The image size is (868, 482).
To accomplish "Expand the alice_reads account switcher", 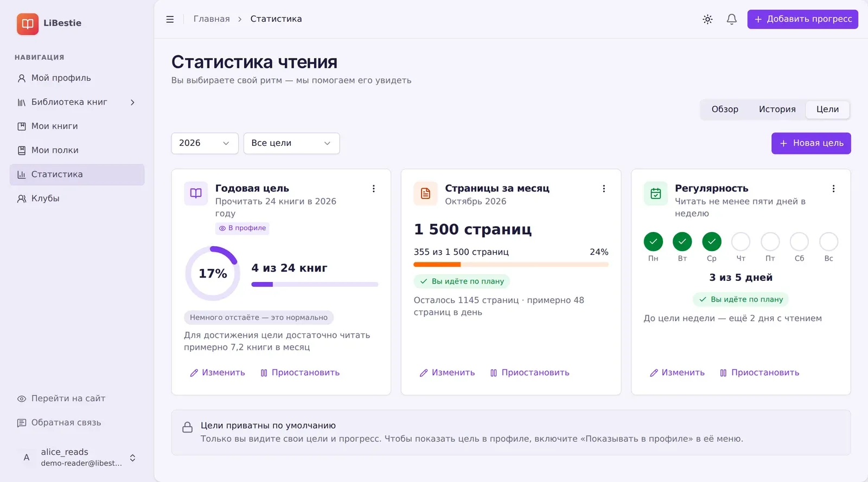I will 132,458.
